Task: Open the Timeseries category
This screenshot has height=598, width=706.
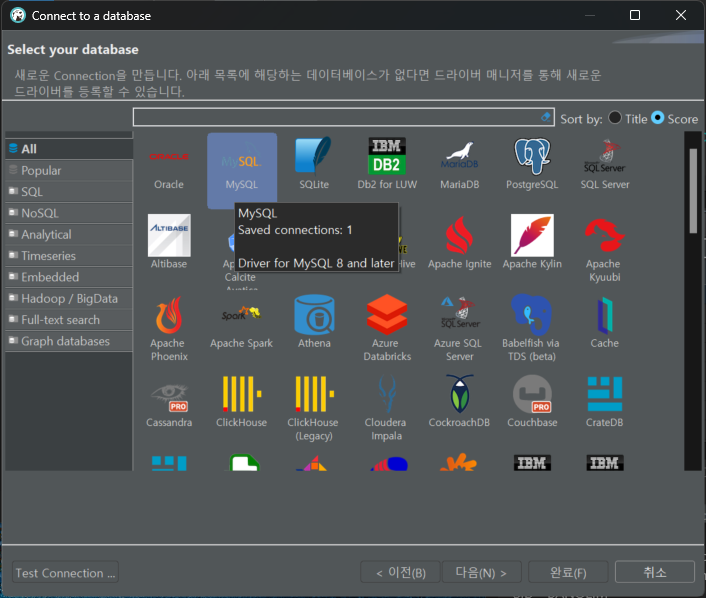Action: (x=69, y=256)
